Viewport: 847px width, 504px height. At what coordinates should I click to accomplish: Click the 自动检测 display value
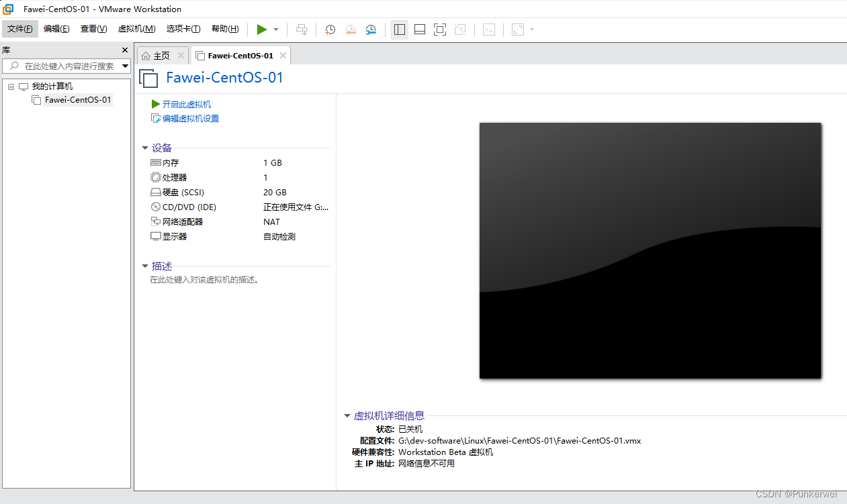279,237
